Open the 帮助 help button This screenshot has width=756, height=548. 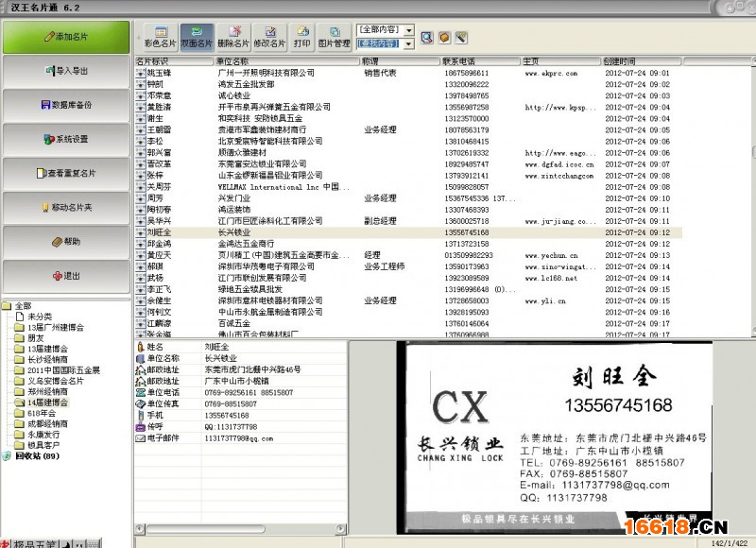click(x=66, y=242)
